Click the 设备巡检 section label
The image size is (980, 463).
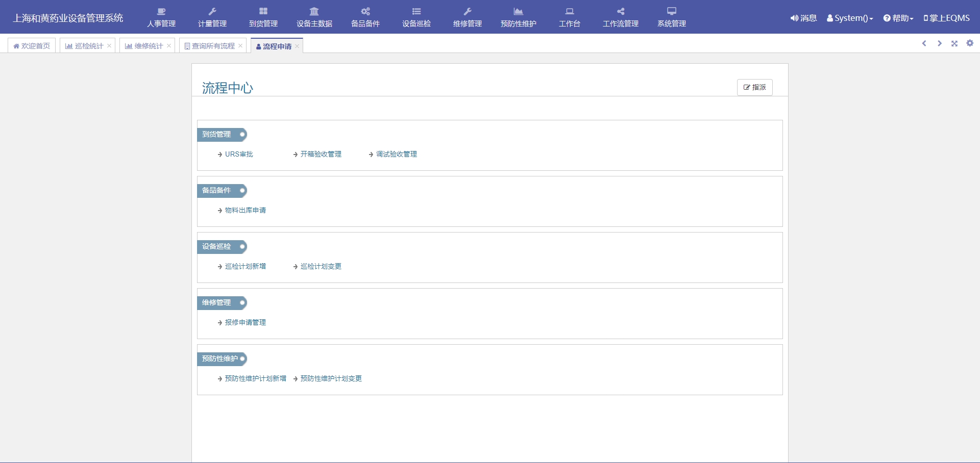[222, 246]
